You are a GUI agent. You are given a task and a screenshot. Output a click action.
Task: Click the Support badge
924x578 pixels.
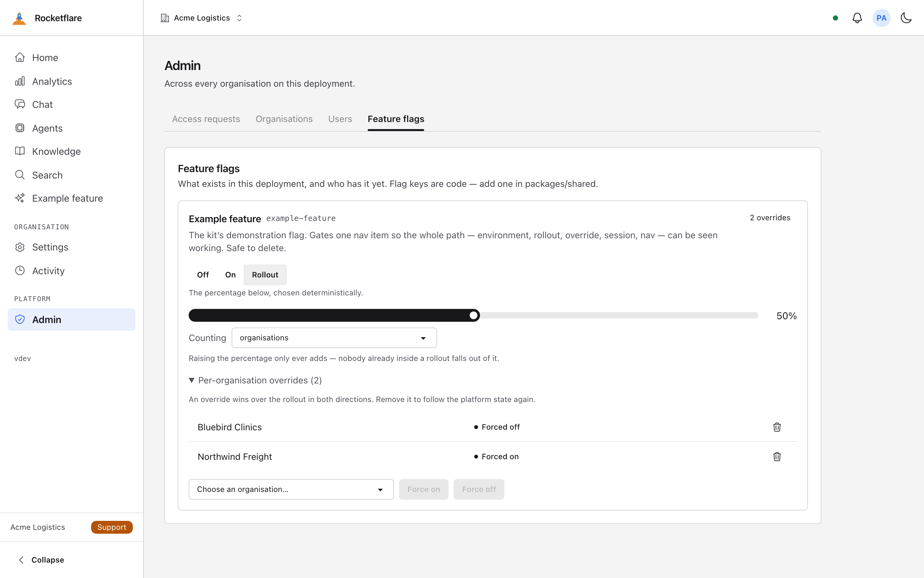112,527
